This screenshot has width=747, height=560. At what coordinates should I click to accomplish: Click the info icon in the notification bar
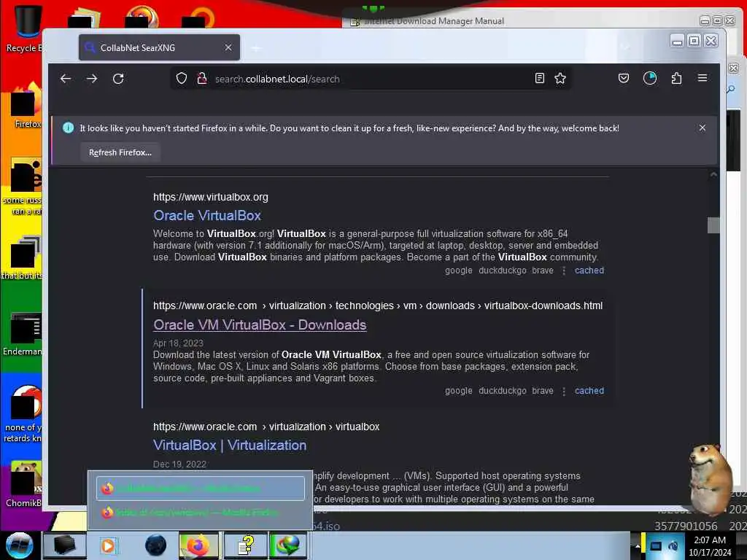click(x=68, y=128)
